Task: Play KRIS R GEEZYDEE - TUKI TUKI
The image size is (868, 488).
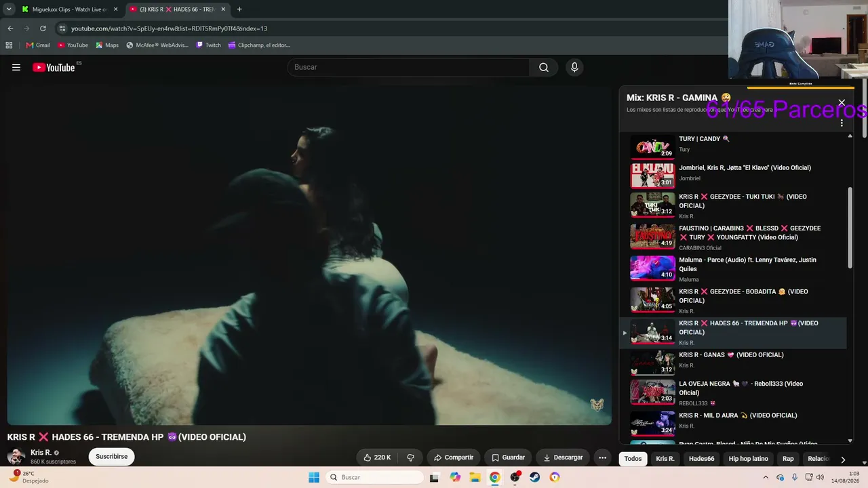Action: (732, 205)
